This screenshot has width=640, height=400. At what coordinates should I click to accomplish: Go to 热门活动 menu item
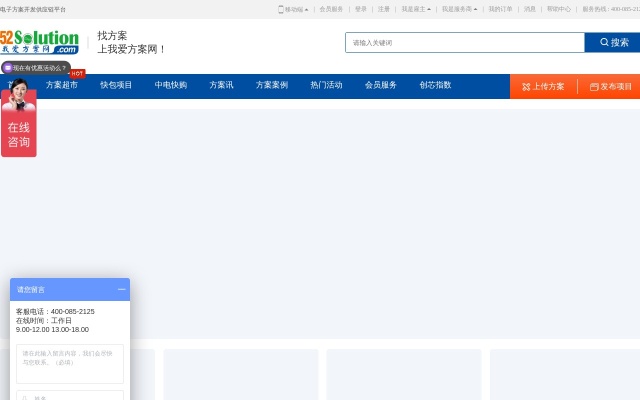pos(326,86)
